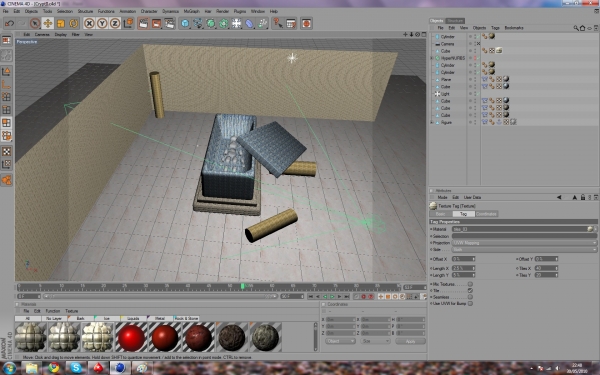The width and height of the screenshot is (600, 375).
Task: Select the Move tool in toolbar
Action: click(x=48, y=23)
